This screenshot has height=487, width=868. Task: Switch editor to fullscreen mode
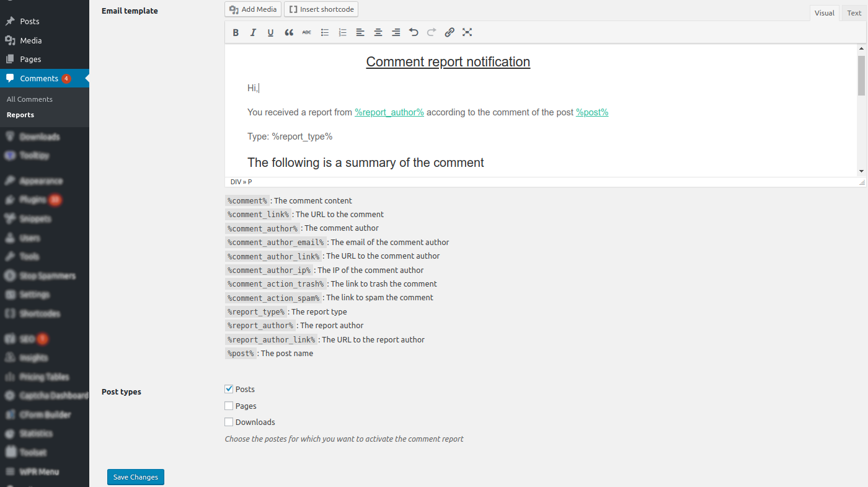(x=467, y=33)
